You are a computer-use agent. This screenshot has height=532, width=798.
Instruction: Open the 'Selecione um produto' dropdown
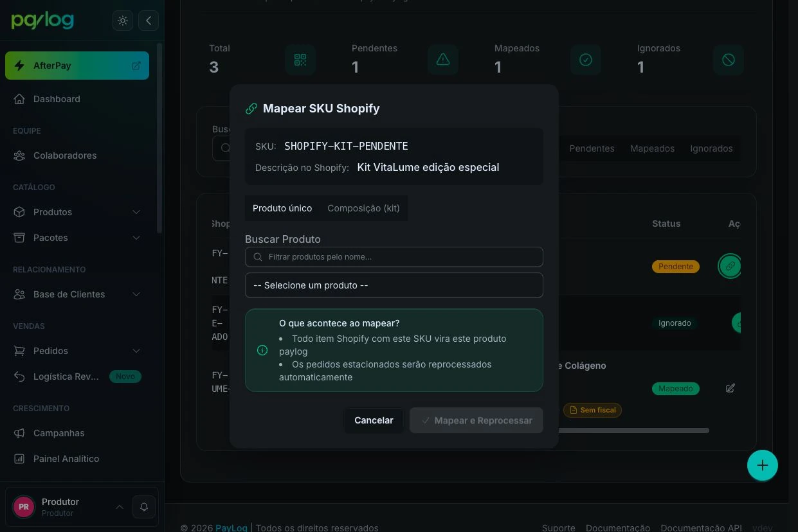pyautogui.click(x=394, y=285)
